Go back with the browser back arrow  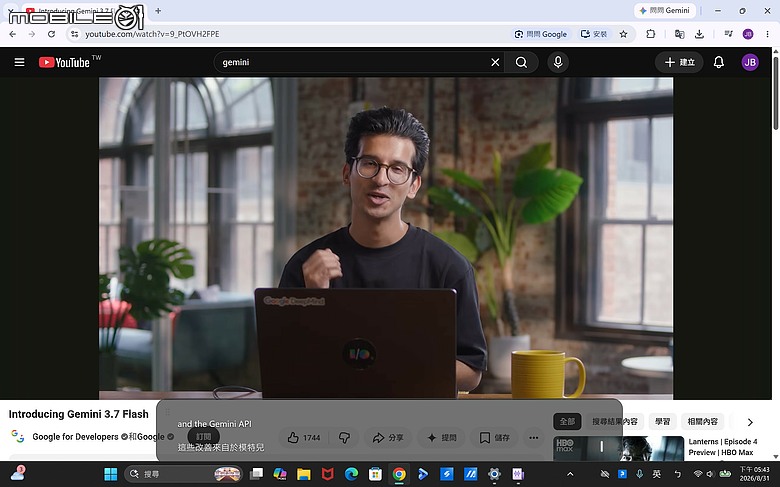[12, 34]
